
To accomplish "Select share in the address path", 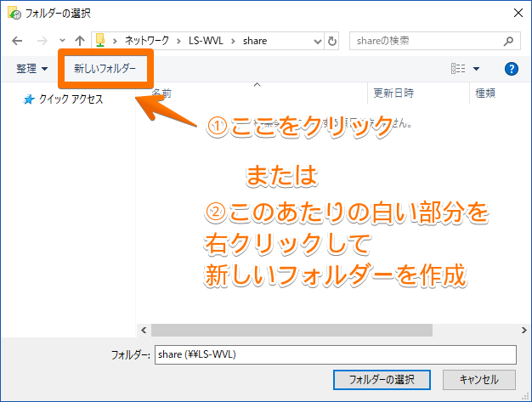I will pos(255,41).
